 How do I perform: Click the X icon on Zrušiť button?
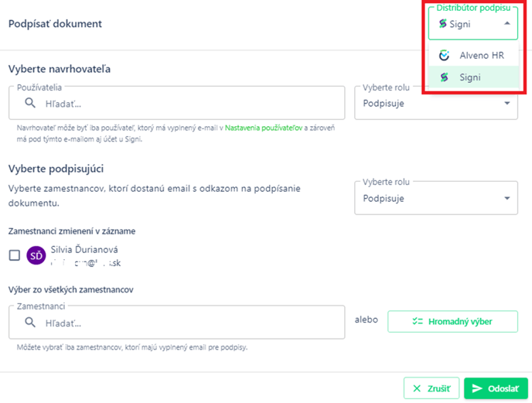coord(417,388)
